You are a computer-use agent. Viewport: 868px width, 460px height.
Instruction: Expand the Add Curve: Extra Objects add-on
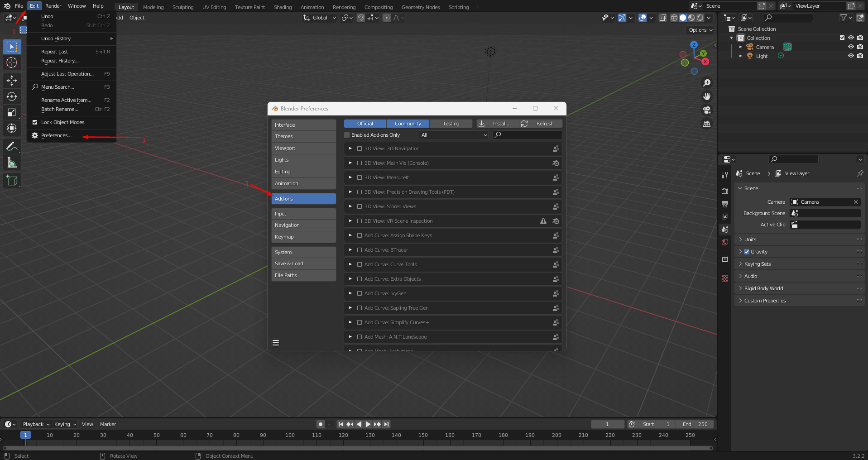tap(350, 279)
